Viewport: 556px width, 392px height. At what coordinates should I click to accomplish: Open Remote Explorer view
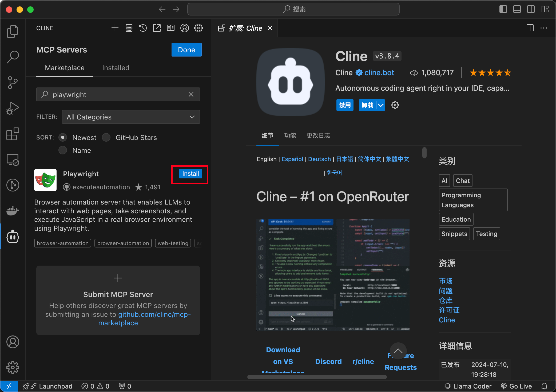click(x=13, y=160)
